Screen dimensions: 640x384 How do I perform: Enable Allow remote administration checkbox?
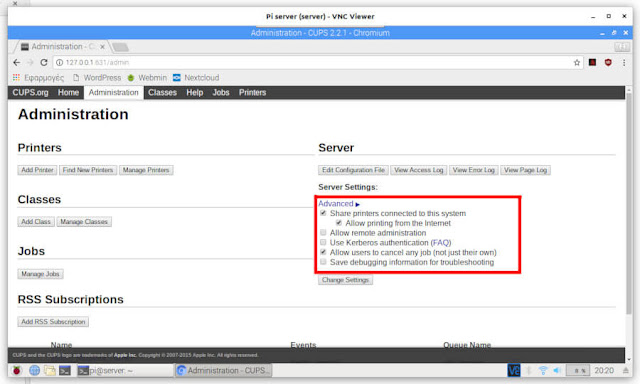[x=323, y=233]
